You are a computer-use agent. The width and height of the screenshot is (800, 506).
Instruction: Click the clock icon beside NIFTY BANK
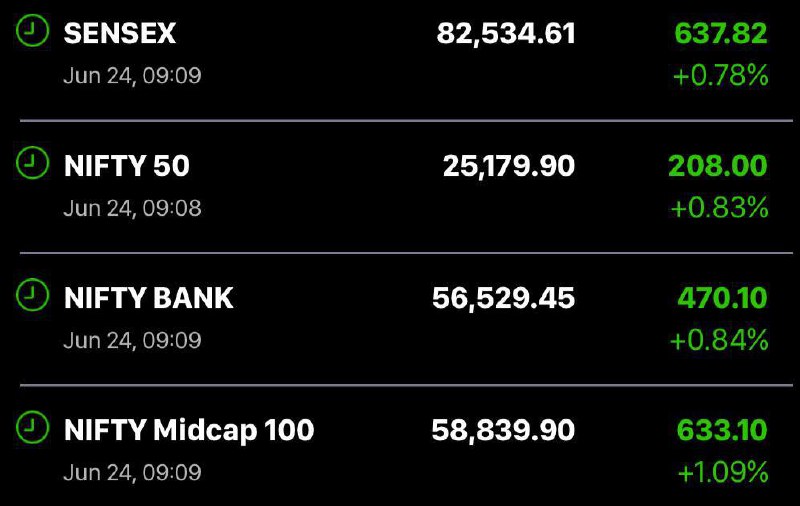(x=32, y=294)
